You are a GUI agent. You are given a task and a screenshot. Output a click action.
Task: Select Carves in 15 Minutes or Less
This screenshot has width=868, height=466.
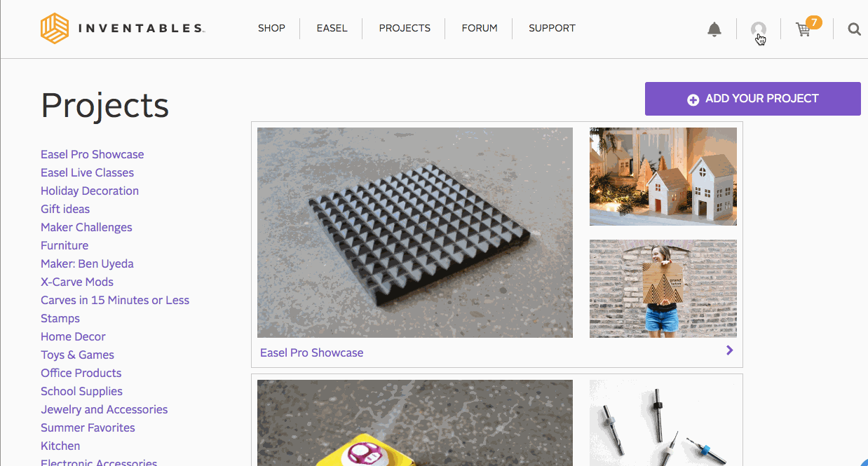tap(115, 300)
